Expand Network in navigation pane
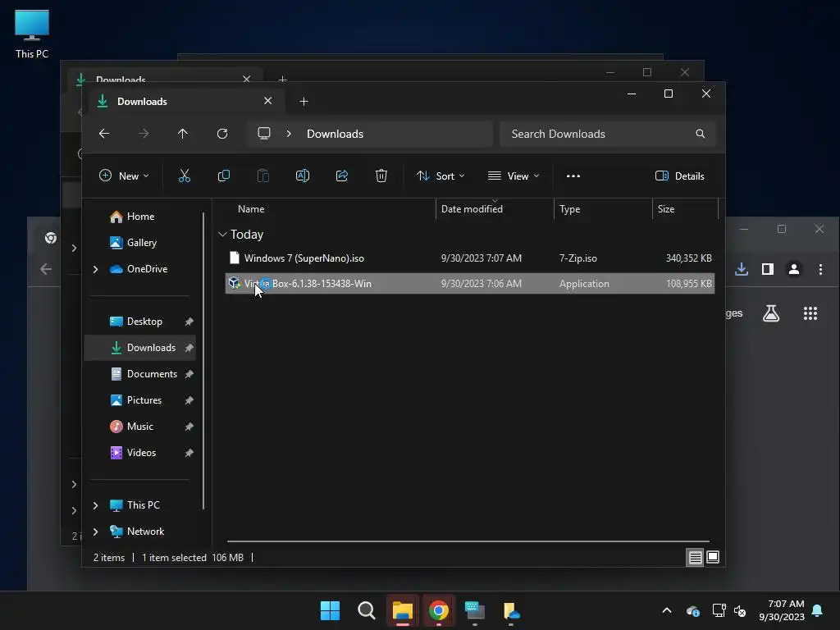Image resolution: width=840 pixels, height=630 pixels. (95, 532)
